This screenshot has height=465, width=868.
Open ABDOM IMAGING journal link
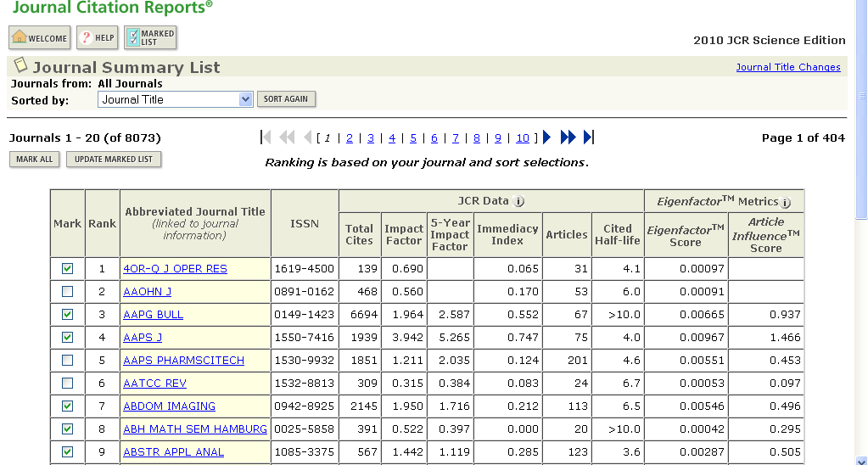[170, 406]
